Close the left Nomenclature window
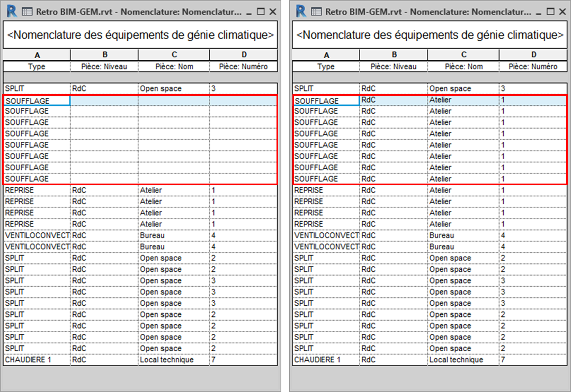The width and height of the screenshot is (571, 392). [x=273, y=11]
